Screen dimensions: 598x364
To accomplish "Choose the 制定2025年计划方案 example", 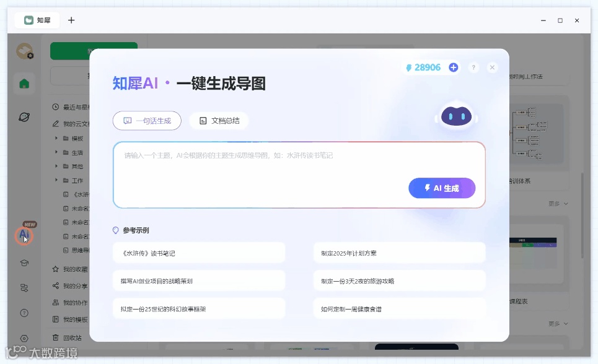I will click(x=399, y=253).
